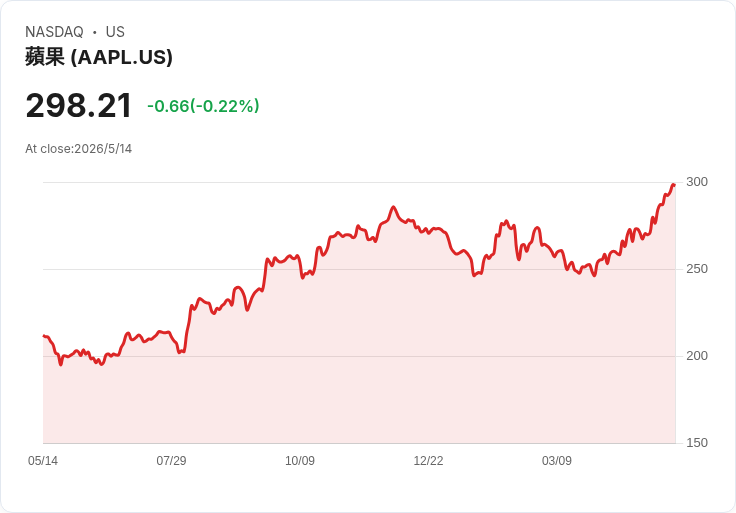This screenshot has height=513, width=736.
Task: Click the 10/09 x-axis date label
Action: [300, 460]
